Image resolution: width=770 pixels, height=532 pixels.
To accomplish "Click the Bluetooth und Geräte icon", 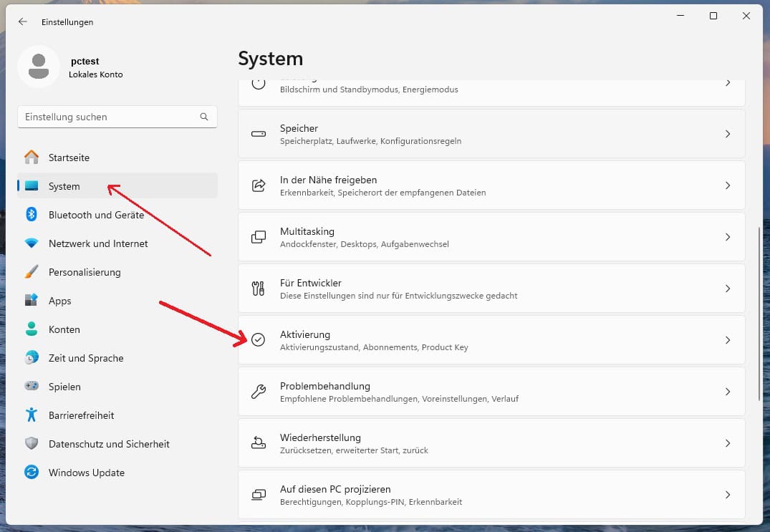I will (x=32, y=215).
